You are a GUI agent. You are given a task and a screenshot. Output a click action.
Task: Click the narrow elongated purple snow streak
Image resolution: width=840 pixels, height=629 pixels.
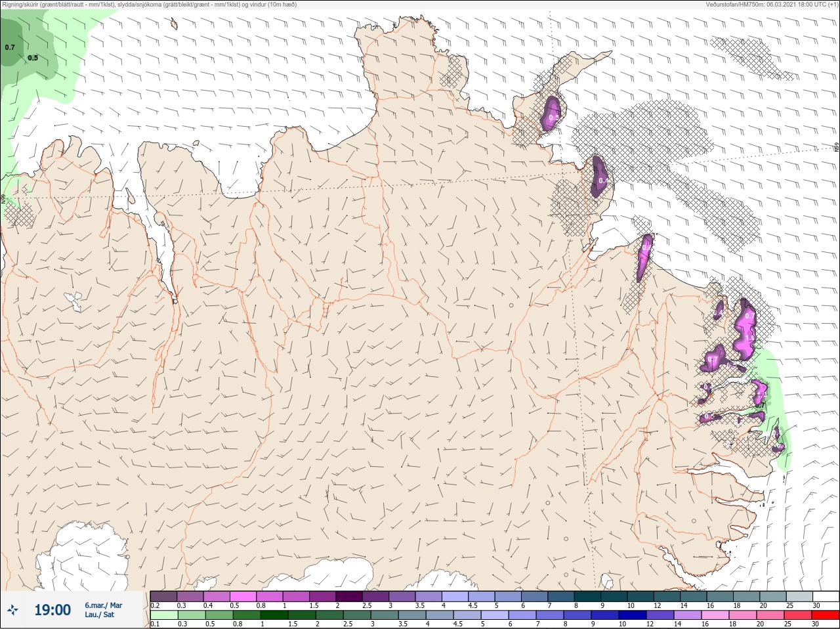pos(645,257)
